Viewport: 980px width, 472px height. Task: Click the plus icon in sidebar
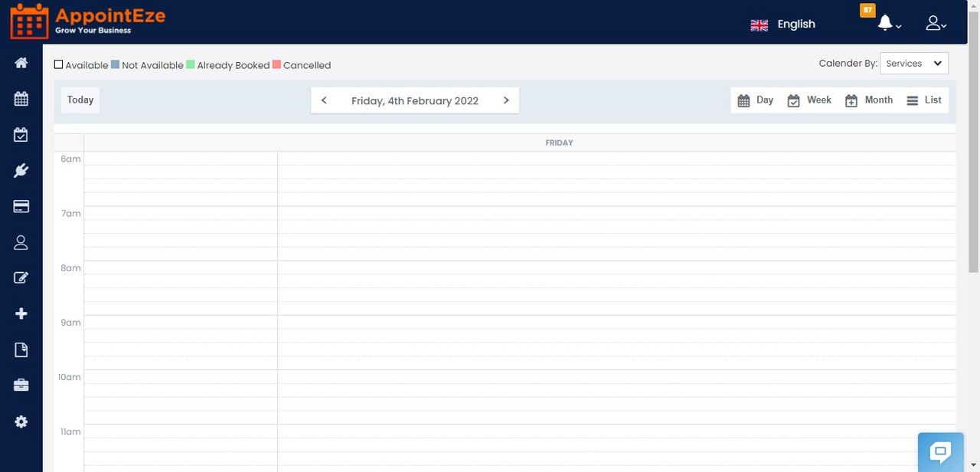[x=21, y=314]
